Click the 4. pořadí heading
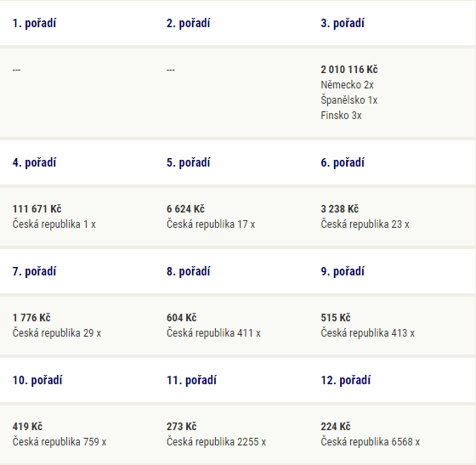Image resolution: width=476 pixels, height=465 pixels. tap(34, 162)
